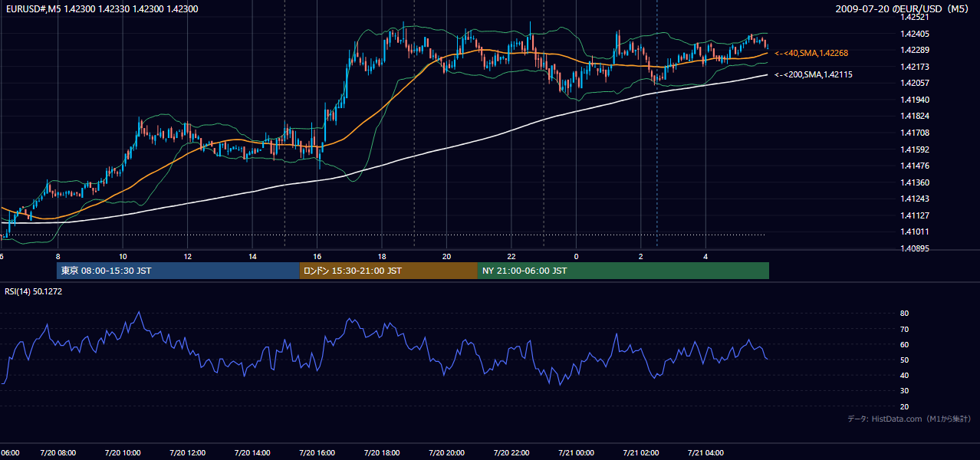Screen dimensions: 980x460
Task: Click the 7/21 04:00 time label
Action: 705,453
